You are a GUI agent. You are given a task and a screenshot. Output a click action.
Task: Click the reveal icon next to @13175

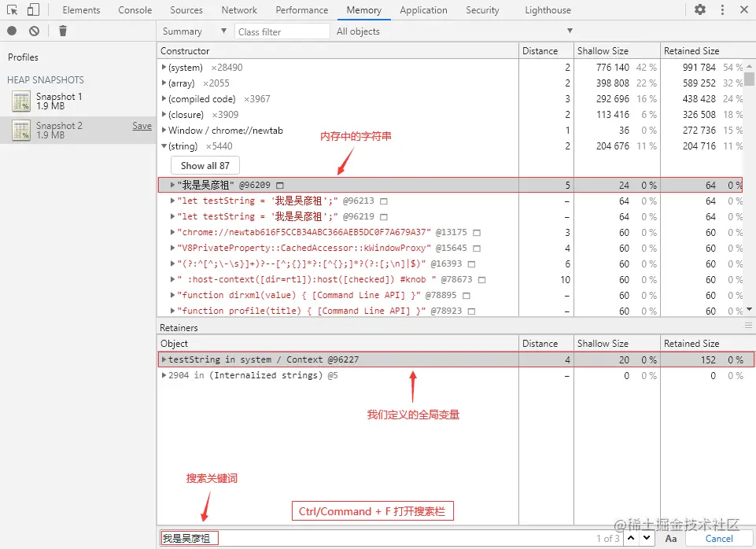477,233
